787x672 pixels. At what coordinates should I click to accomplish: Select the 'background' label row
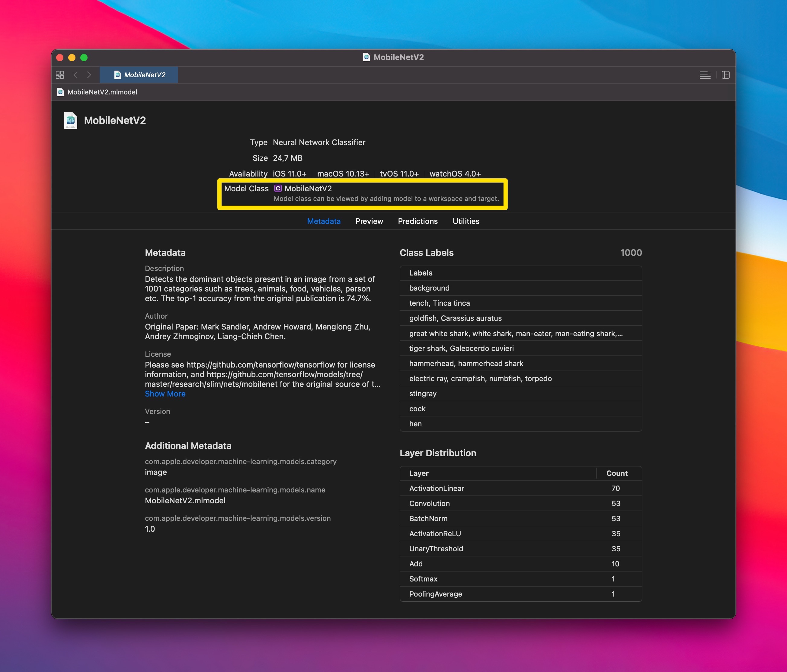pos(521,288)
